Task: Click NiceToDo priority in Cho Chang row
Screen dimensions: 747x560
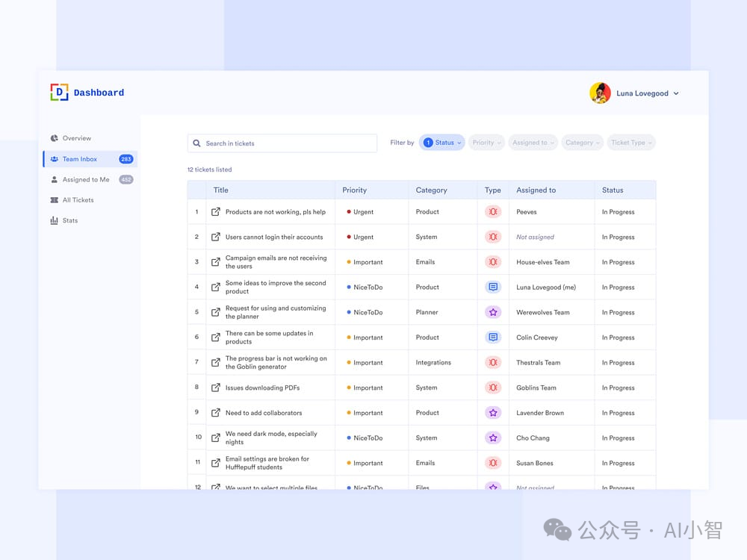Action: 365,438
